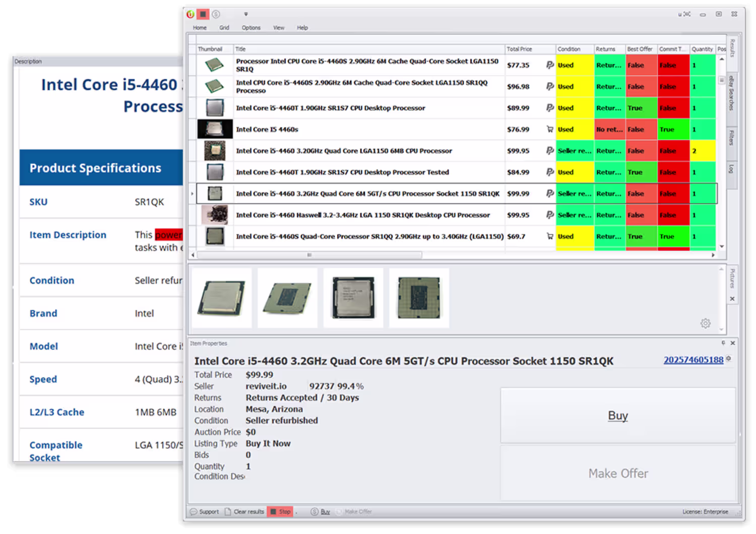
Task: Select thumbnail of the $77.35 i5-4460S listing
Action: tap(215, 65)
